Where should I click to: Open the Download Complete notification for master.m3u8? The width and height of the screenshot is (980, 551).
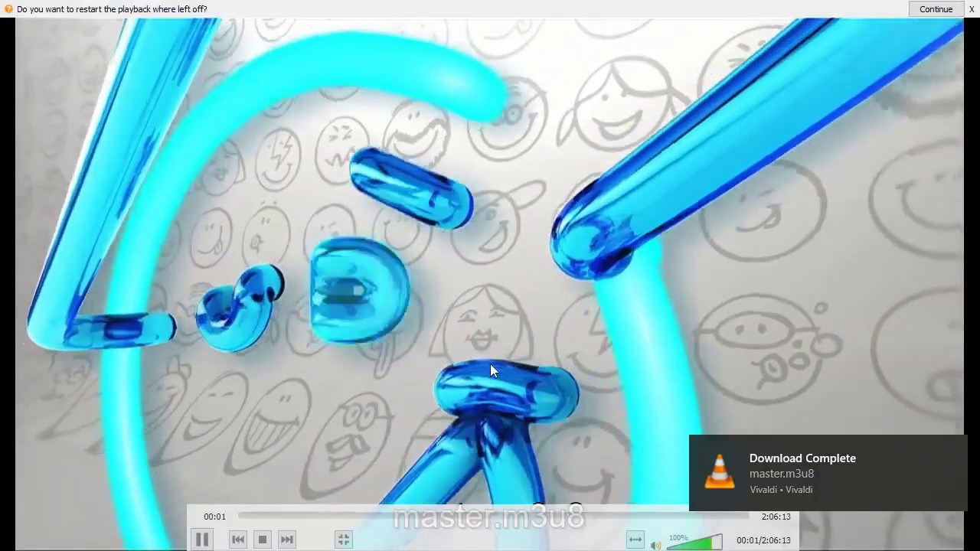coord(828,473)
